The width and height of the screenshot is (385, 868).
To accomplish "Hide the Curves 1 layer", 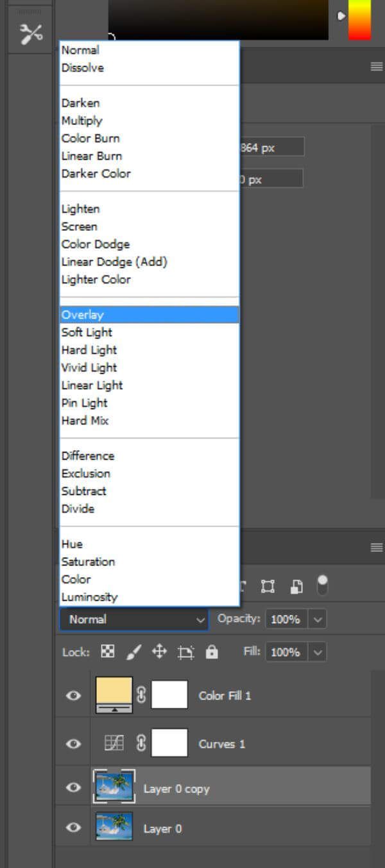I will (x=74, y=744).
